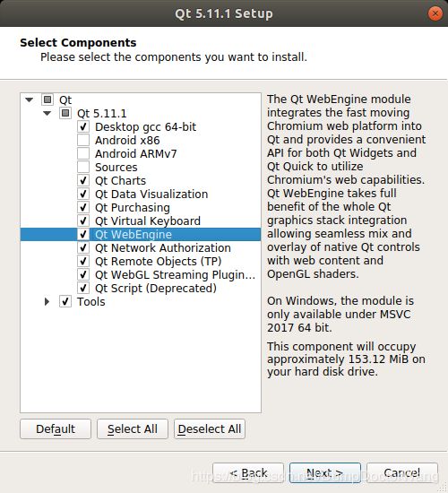
Task: Click the Select All button
Action: pos(133,428)
